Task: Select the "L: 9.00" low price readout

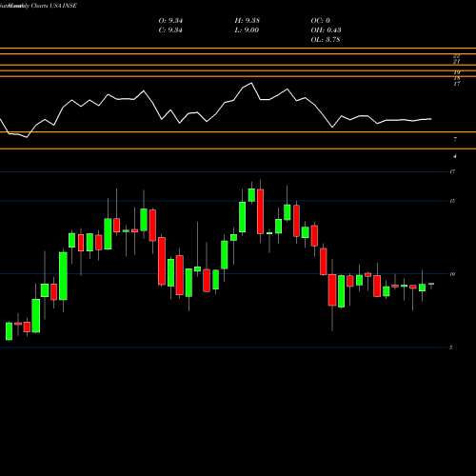Action: point(247,30)
